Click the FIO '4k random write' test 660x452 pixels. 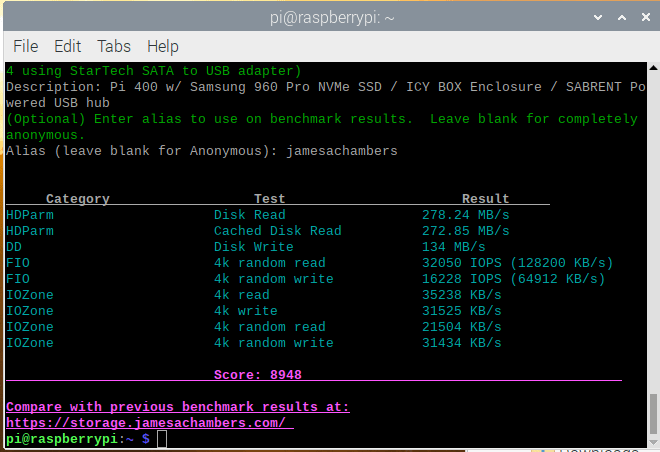click(274, 279)
